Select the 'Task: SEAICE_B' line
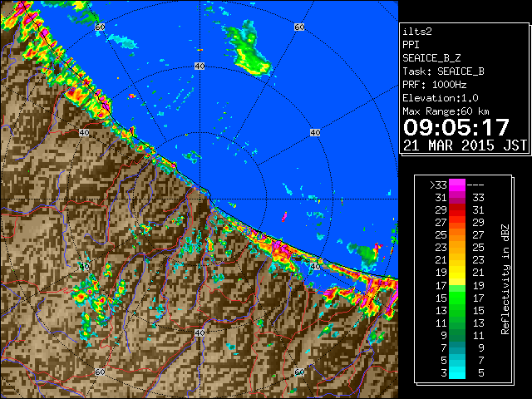The image size is (532, 399). coord(443,71)
